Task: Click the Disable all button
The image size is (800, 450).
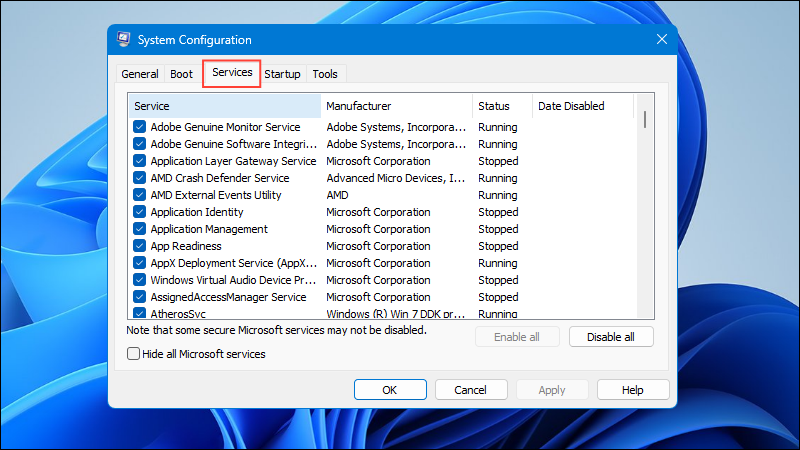Action: click(x=611, y=337)
